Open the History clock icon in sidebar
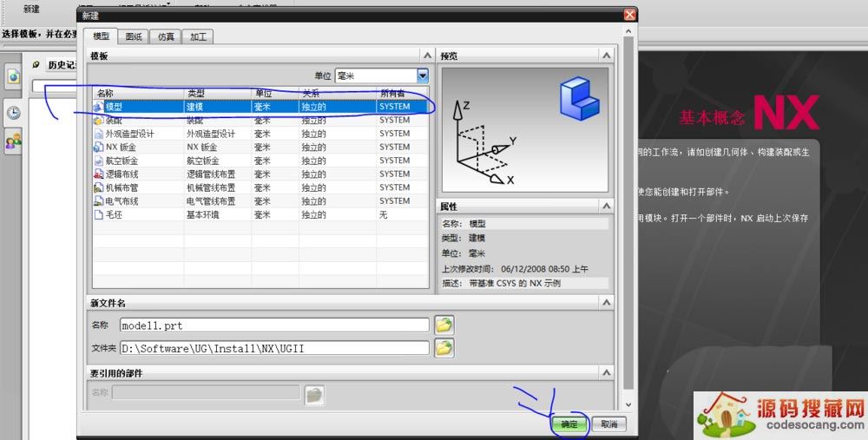868x440 pixels. point(14,112)
